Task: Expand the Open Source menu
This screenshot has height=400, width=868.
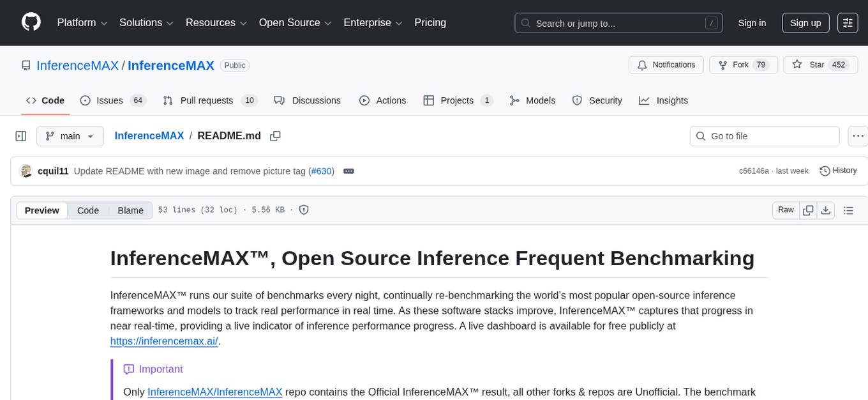Action: (x=294, y=23)
